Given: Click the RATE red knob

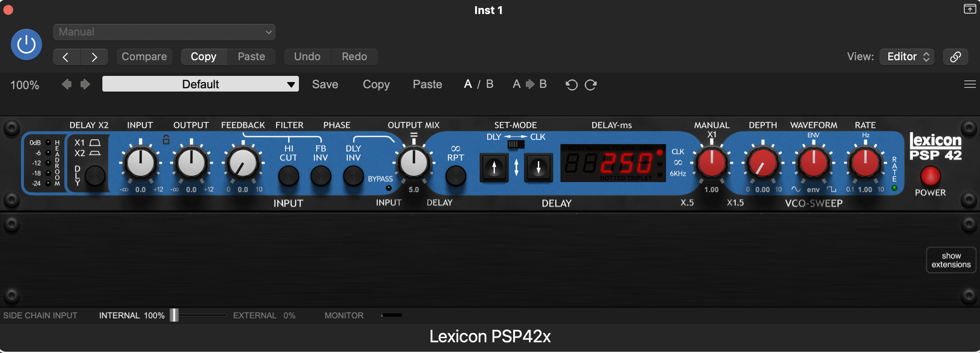Looking at the screenshot, I should pyautogui.click(x=865, y=163).
